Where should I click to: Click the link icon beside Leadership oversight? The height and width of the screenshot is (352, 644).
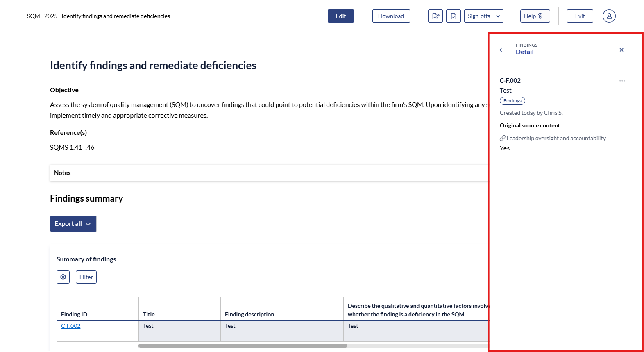[x=503, y=138]
